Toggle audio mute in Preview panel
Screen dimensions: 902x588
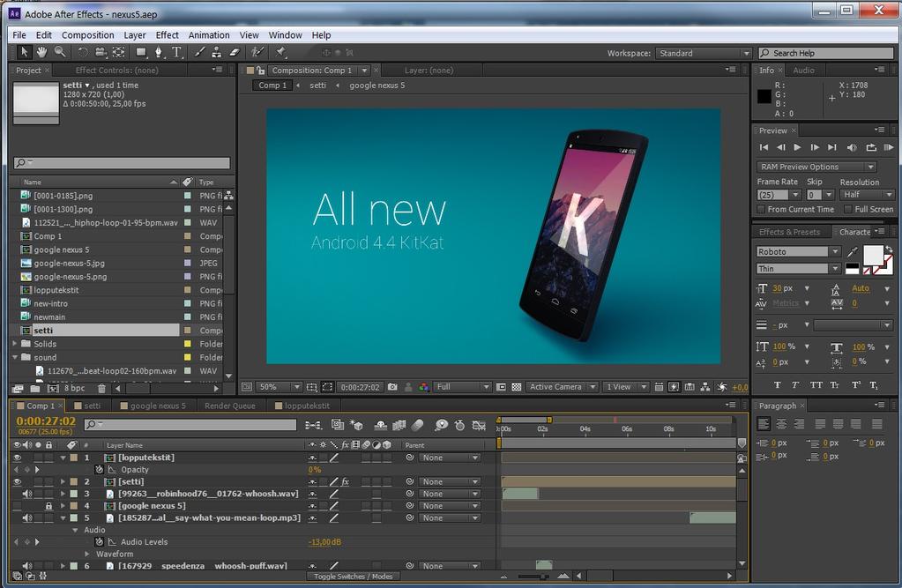coord(852,147)
